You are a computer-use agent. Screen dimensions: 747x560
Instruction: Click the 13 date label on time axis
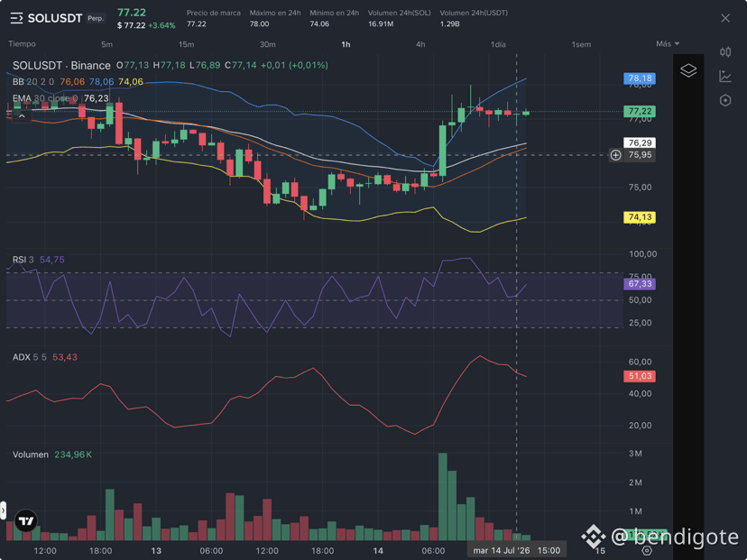(156, 551)
